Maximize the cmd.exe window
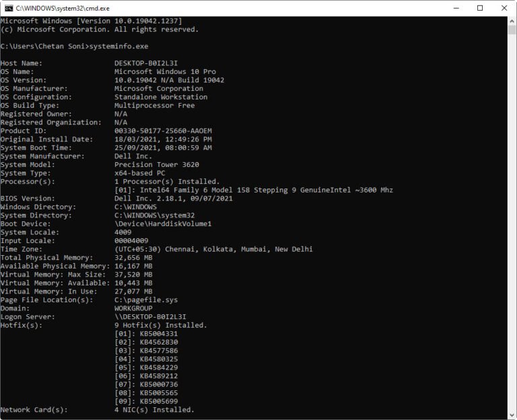517x420 pixels. point(480,8)
